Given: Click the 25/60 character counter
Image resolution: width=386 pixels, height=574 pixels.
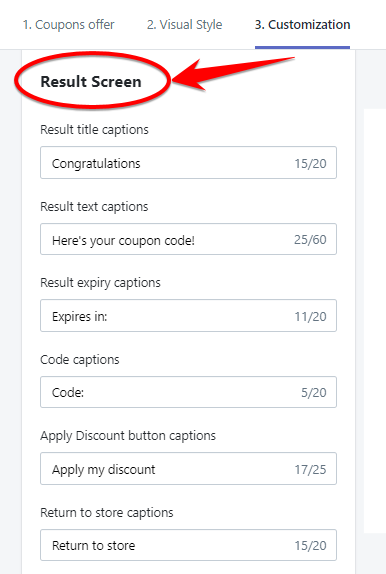Looking at the screenshot, I should point(310,240).
